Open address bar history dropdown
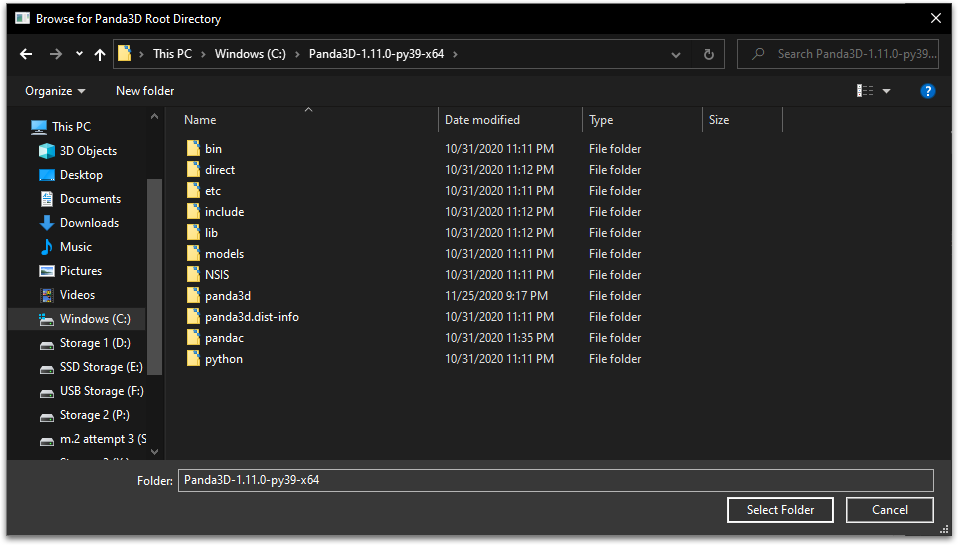958x545 pixels. (x=676, y=54)
